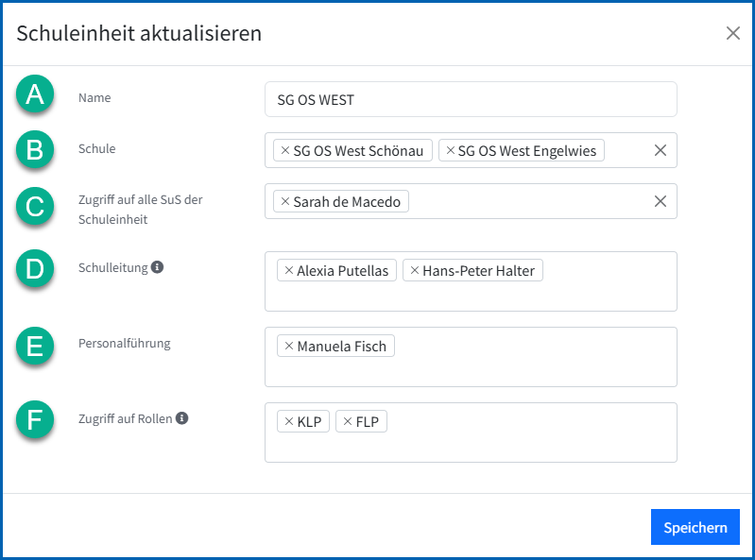
Task: Close the Schuleinheit aktualisieren dialog
Action: point(733,33)
